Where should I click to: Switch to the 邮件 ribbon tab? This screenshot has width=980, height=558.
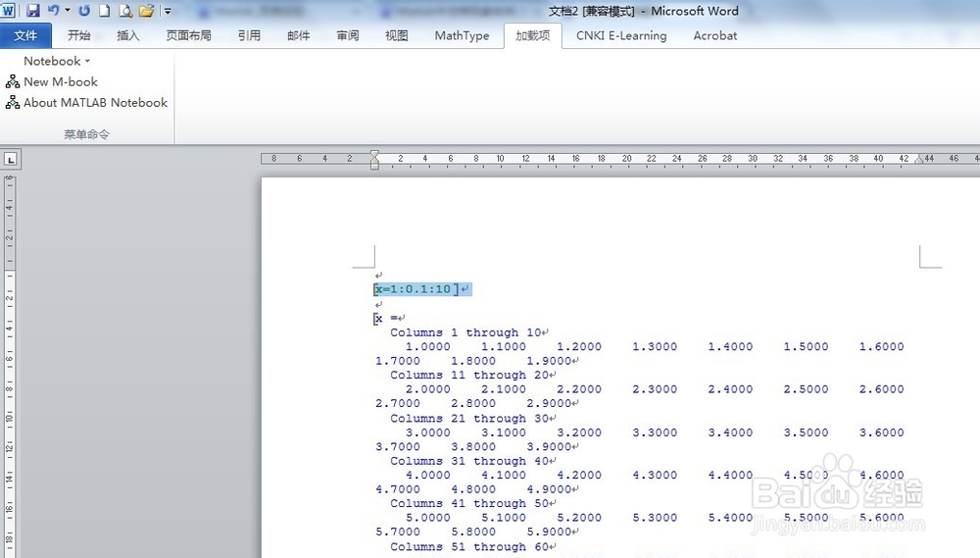[299, 35]
